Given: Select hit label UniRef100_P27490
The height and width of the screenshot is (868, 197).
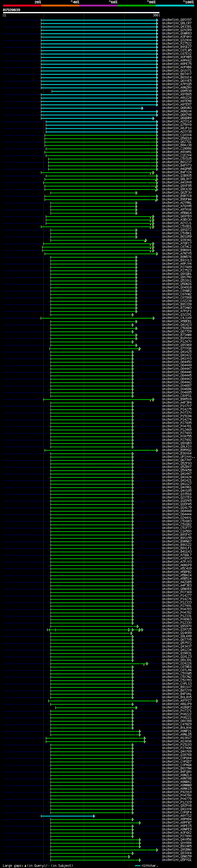Looking at the screenshot, I should (177, 836).
